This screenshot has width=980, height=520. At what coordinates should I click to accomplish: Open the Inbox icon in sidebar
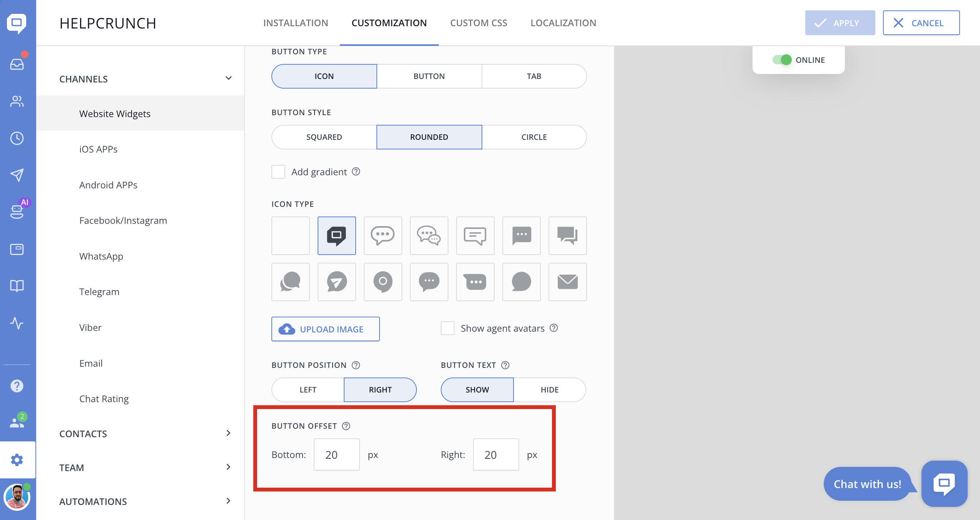[17, 64]
